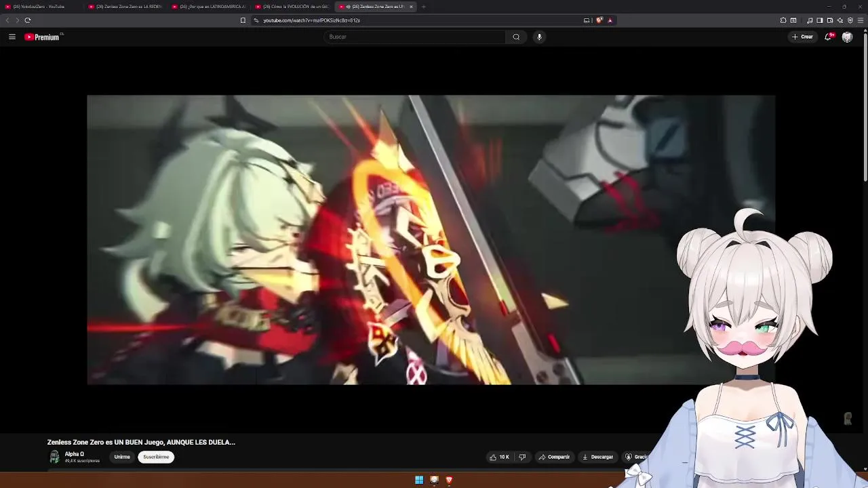
Task: Open the Brave wallet icon
Action: point(829,20)
